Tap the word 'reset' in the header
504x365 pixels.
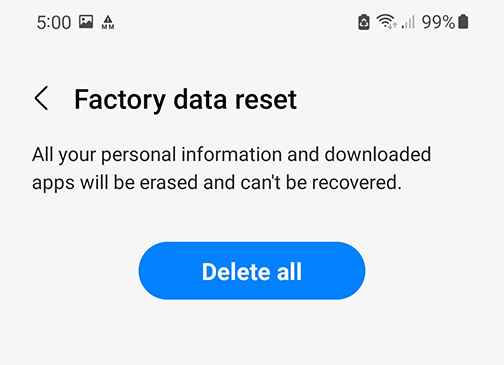coord(266,100)
